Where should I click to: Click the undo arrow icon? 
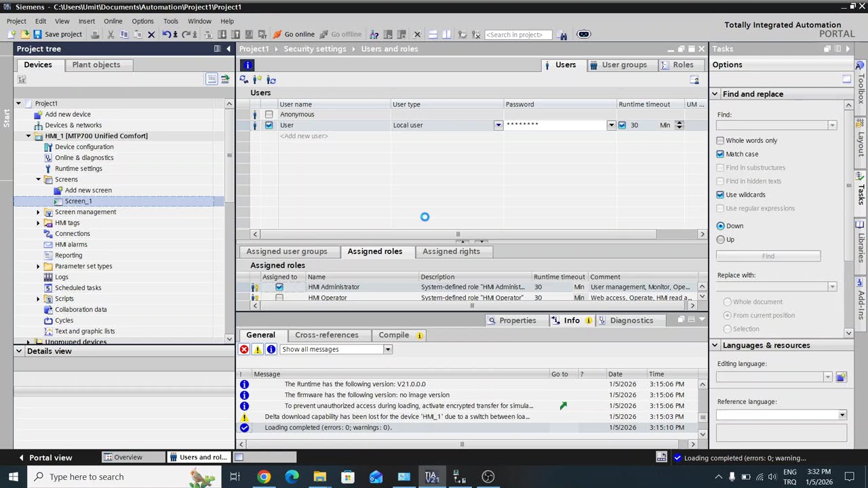167,35
